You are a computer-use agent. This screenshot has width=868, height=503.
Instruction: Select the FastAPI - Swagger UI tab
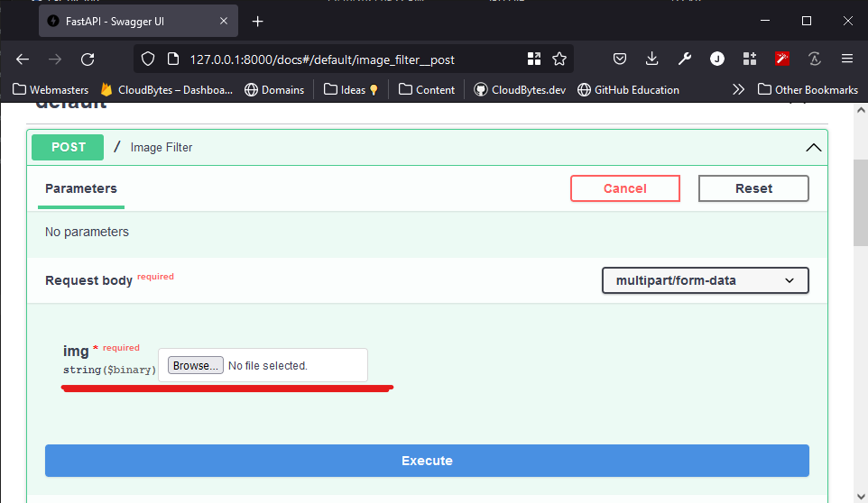(x=138, y=21)
